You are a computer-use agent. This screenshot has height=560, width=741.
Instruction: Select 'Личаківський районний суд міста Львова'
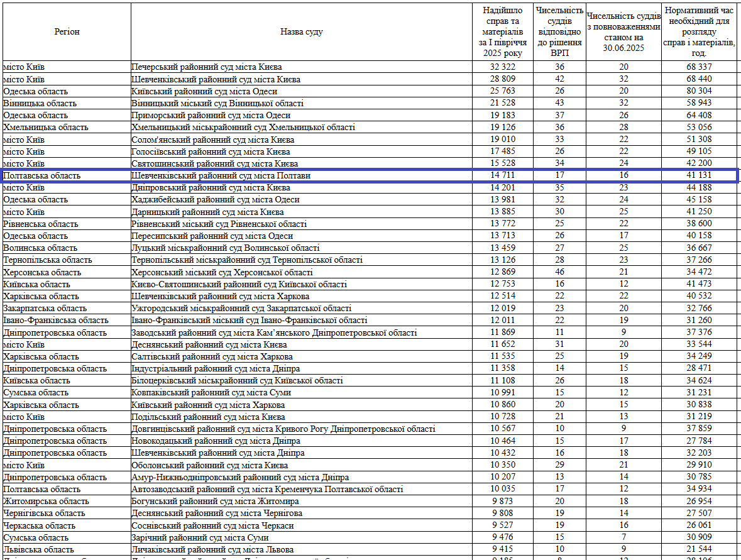[x=212, y=549]
